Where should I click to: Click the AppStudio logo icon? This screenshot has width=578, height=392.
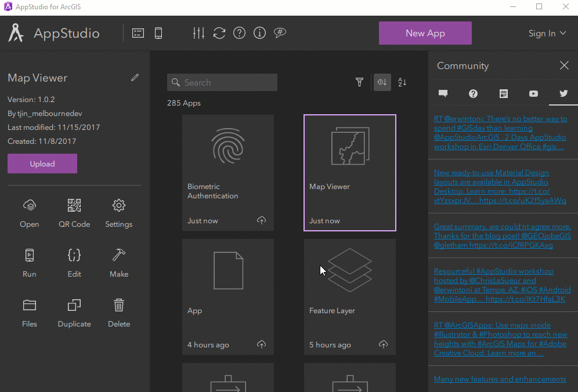point(16,33)
